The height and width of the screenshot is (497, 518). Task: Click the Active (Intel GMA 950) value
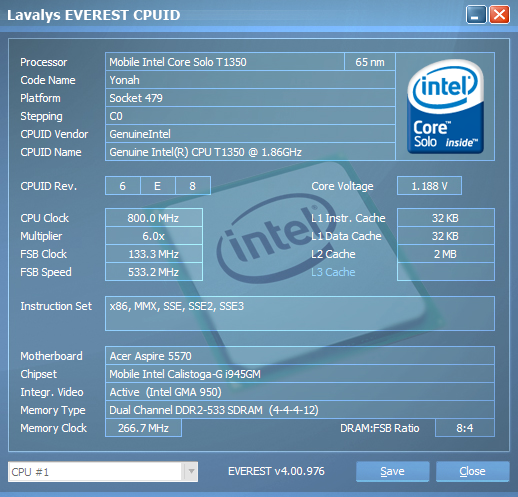pyautogui.click(x=165, y=392)
